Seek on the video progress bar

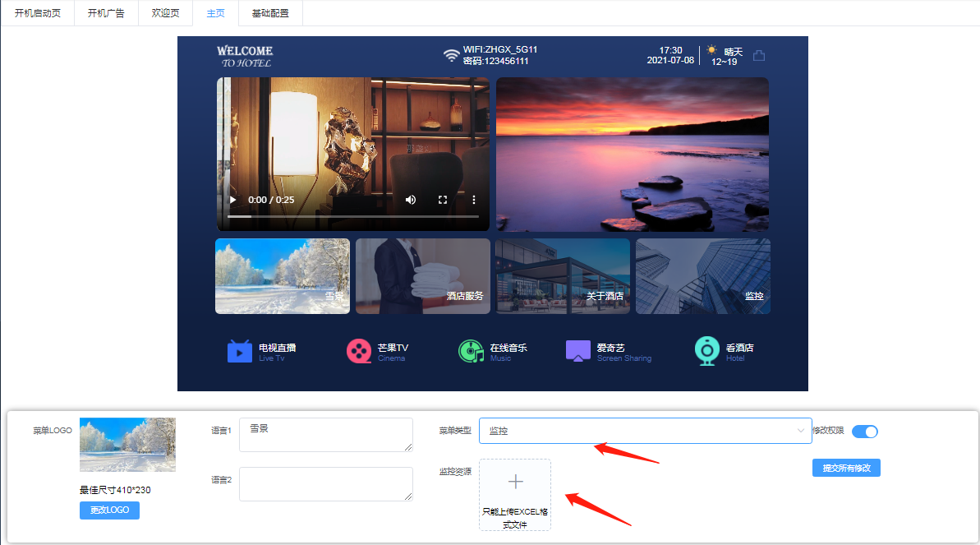pos(352,216)
